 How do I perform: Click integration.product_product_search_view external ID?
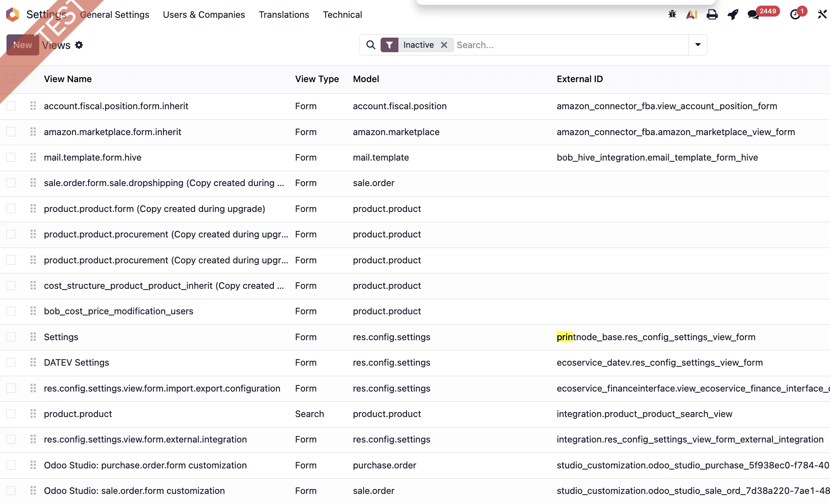coord(644,414)
